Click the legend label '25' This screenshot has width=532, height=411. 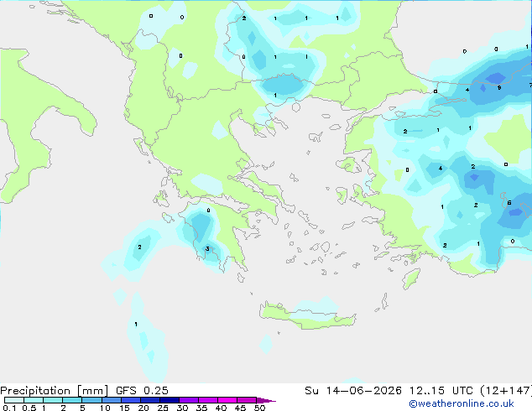click(x=163, y=408)
